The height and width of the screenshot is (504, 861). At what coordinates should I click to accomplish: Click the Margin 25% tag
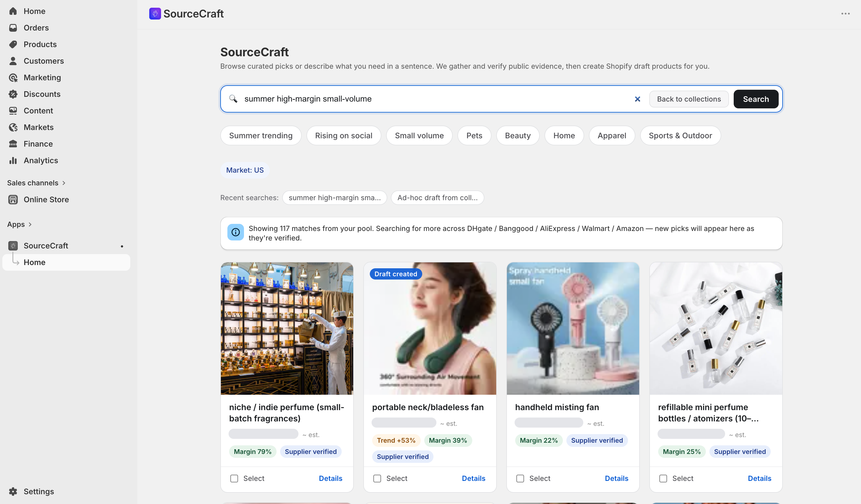[x=681, y=452]
